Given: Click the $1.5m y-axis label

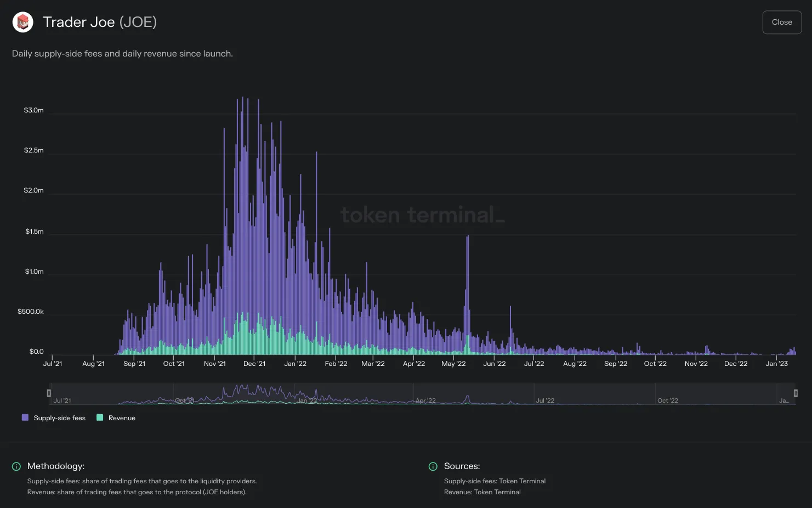Looking at the screenshot, I should (34, 232).
